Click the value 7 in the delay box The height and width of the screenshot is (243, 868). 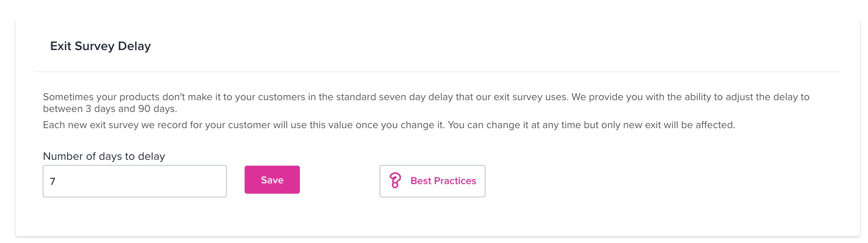coord(53,181)
